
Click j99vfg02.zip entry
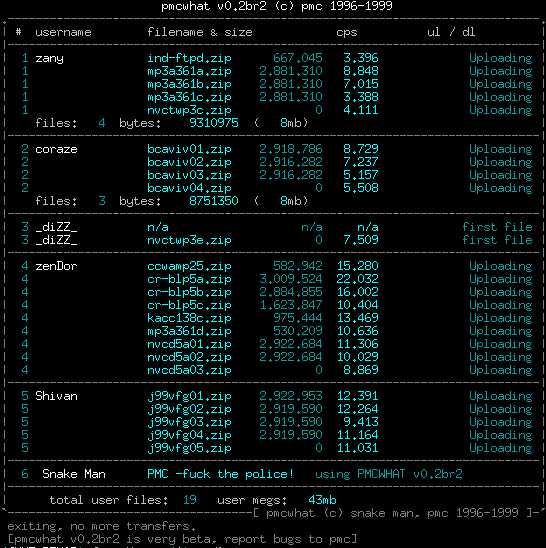189,409
